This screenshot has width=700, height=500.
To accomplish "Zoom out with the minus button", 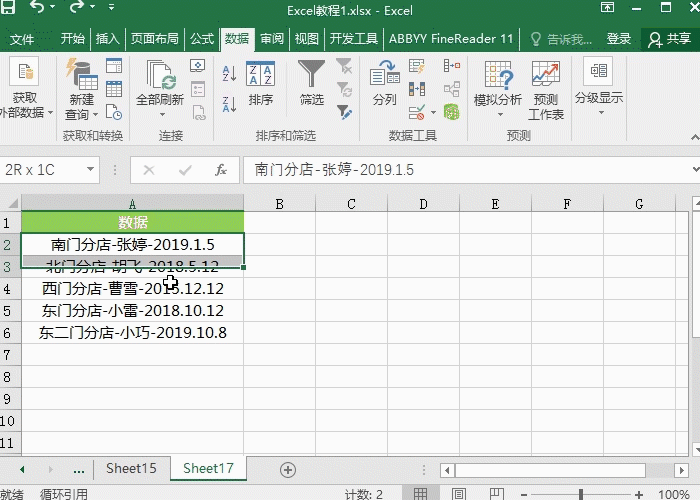I will pyautogui.click(x=523, y=494).
